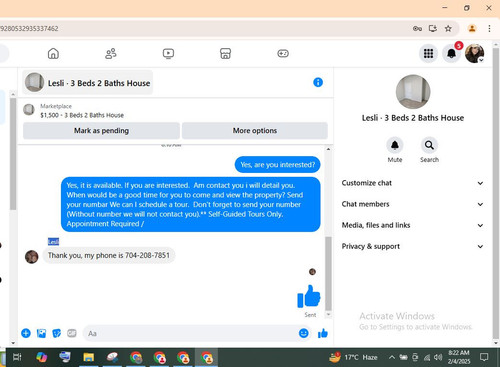500x367 pixels.
Task: Expand Chat members section
Action: pos(413,204)
